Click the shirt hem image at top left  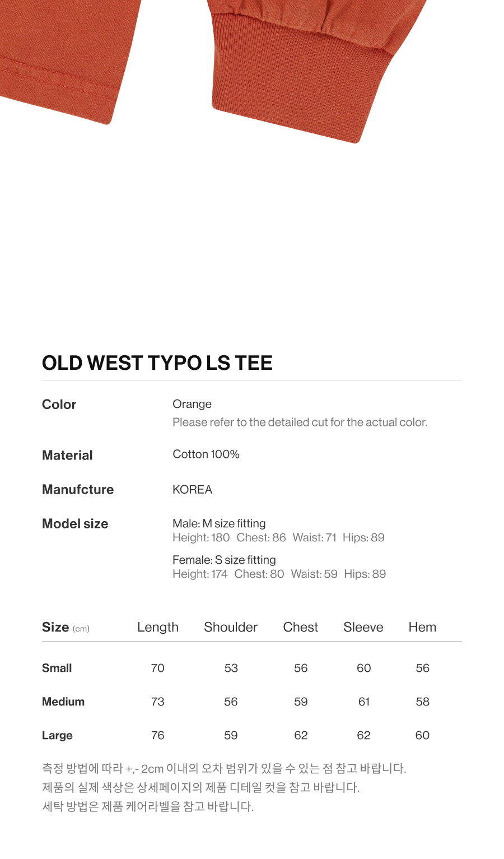pos(62,56)
